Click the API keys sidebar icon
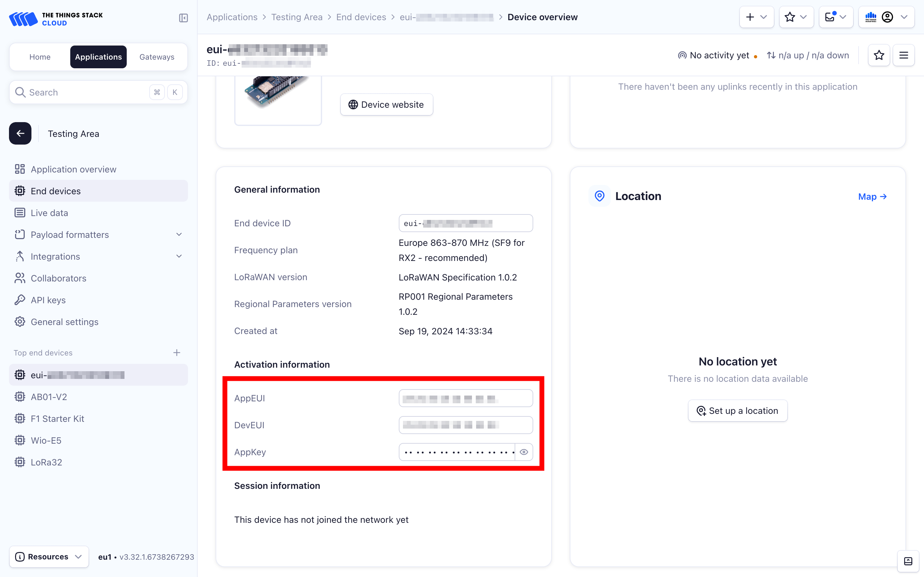Screen dimensions: 924x577 tap(20, 300)
